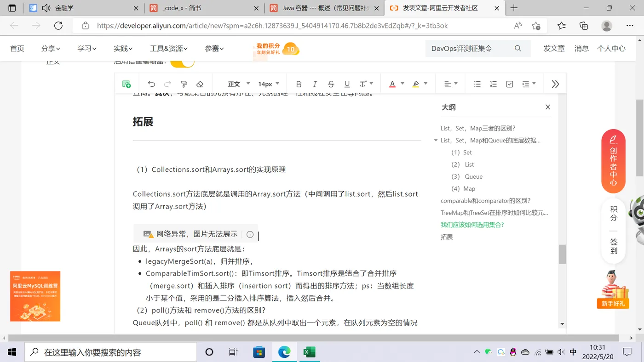644x362 pixels.
Task: Click the Windows taskbar search box
Action: [x=110, y=352]
